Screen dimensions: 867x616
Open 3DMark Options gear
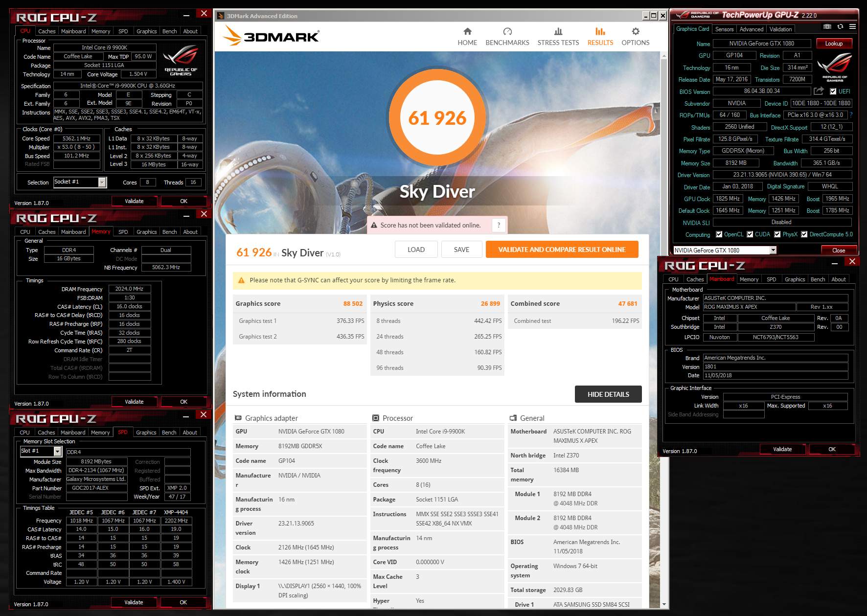tap(636, 32)
